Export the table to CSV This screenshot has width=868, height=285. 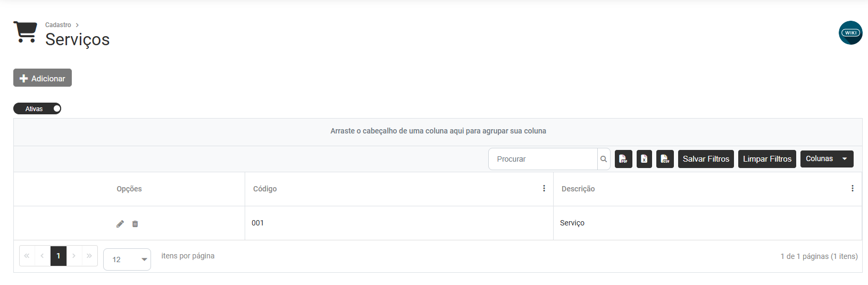click(665, 159)
